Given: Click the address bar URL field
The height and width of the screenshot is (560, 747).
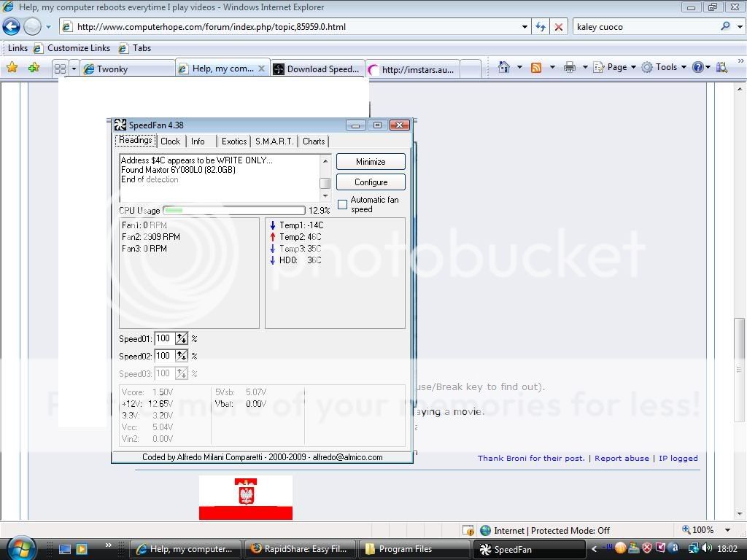Looking at the screenshot, I should tap(292, 27).
